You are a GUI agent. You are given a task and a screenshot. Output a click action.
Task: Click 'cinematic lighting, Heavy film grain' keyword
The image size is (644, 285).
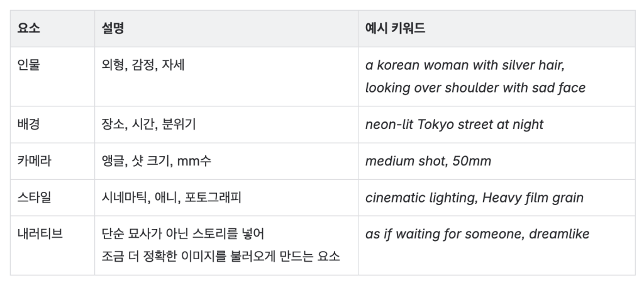(x=474, y=197)
